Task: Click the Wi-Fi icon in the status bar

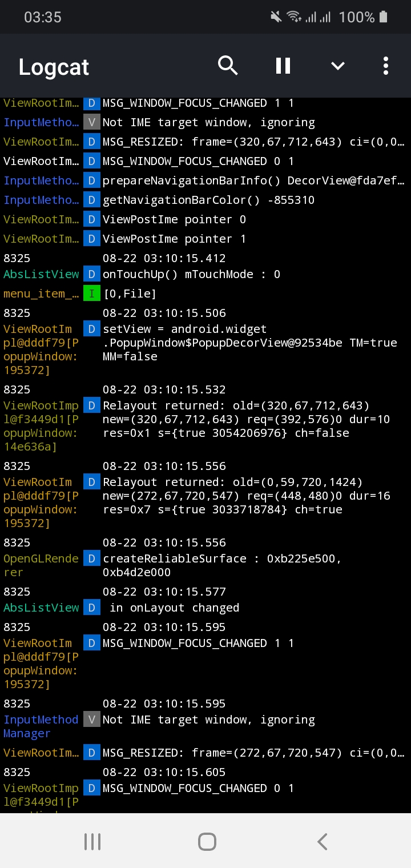Action: (295, 17)
